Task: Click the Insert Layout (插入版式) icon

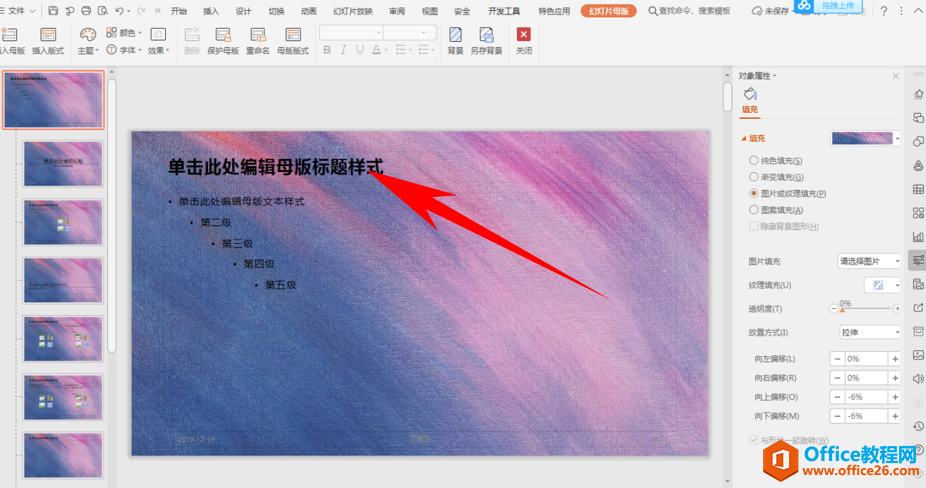Action: (47, 40)
